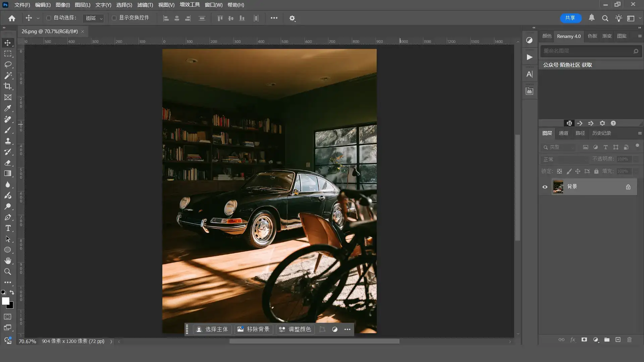Screen dimensions: 644x362
Task: Open the 图层 auto-select dropdown
Action: coord(94,18)
